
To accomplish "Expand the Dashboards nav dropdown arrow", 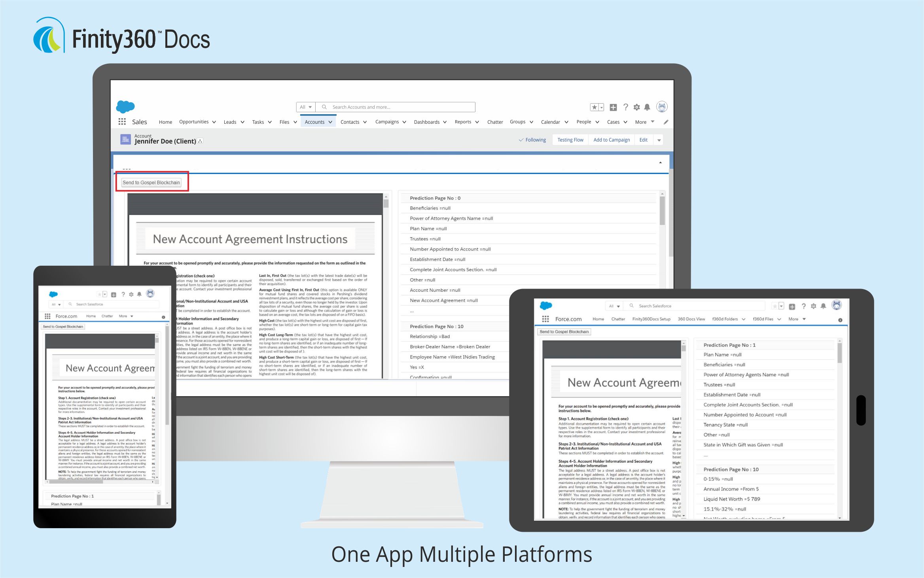I will 445,122.
